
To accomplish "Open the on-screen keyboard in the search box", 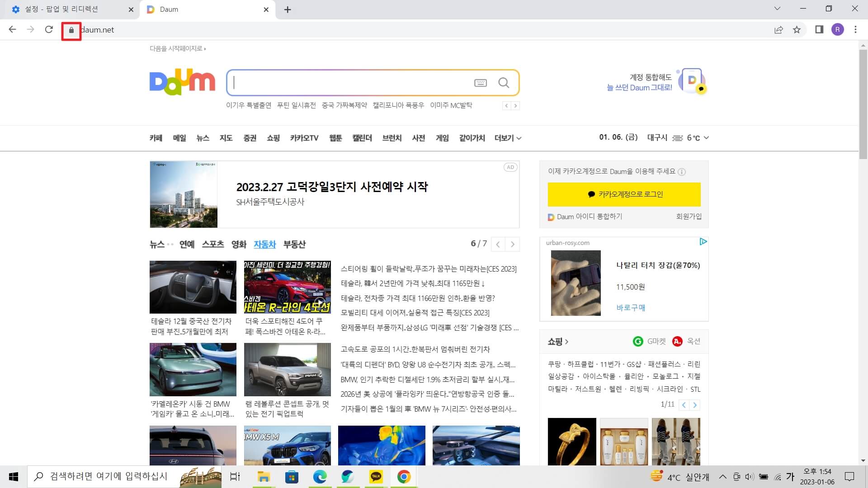I will pyautogui.click(x=481, y=83).
